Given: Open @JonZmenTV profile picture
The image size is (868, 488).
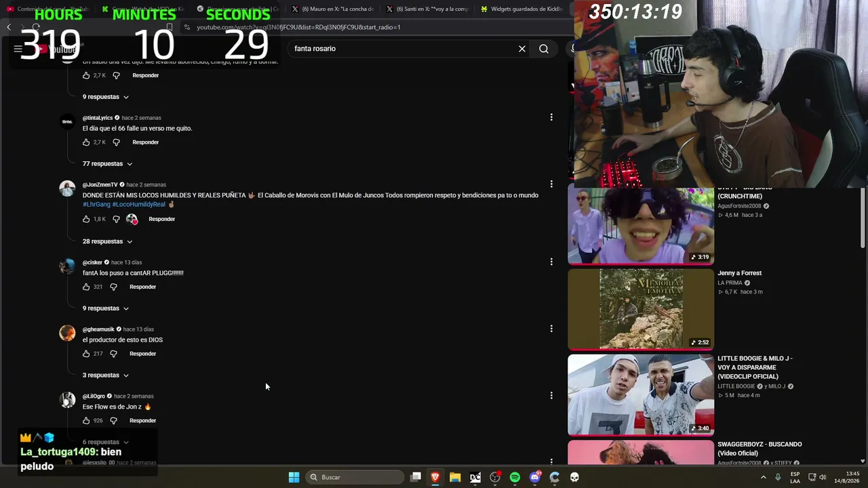Looking at the screenshot, I should click(x=67, y=188).
